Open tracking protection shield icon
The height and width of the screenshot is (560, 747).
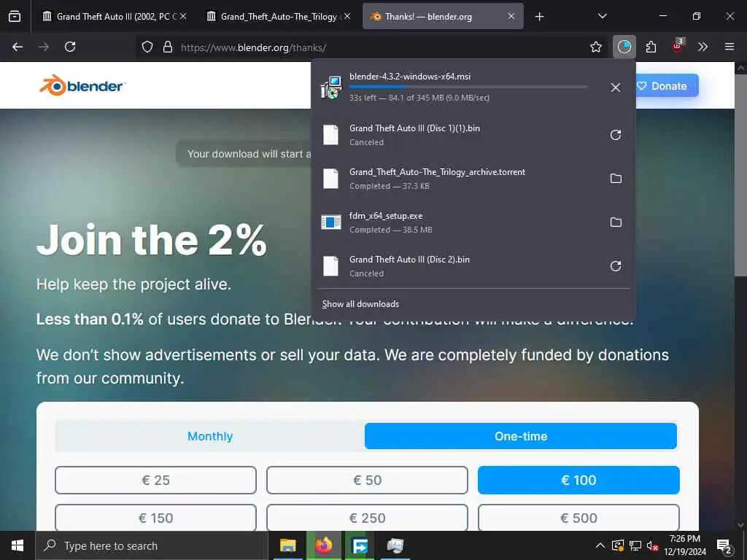(147, 47)
